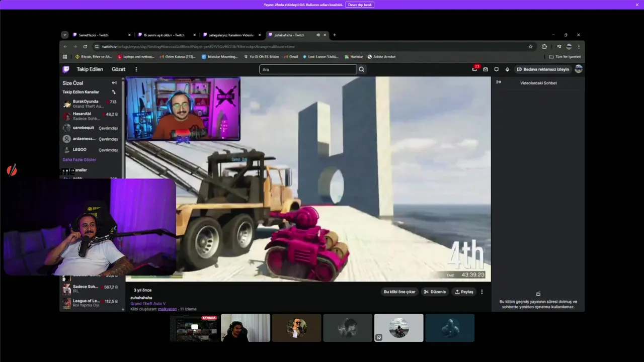Open the notifications inbox with 23 badge
Image resolution: width=644 pixels, height=362 pixels.
click(474, 69)
